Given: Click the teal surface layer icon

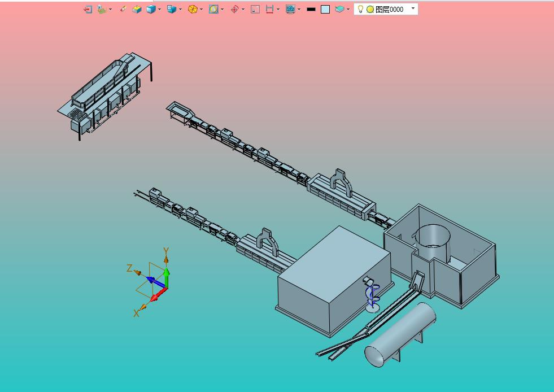Looking at the screenshot, I should (x=339, y=9).
